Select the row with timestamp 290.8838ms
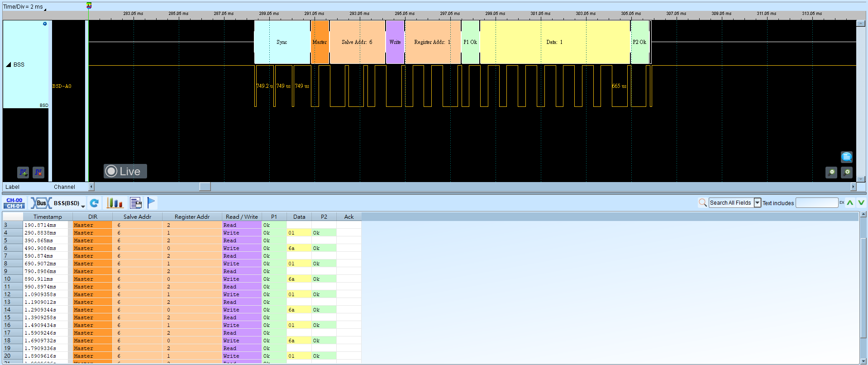 pos(182,233)
